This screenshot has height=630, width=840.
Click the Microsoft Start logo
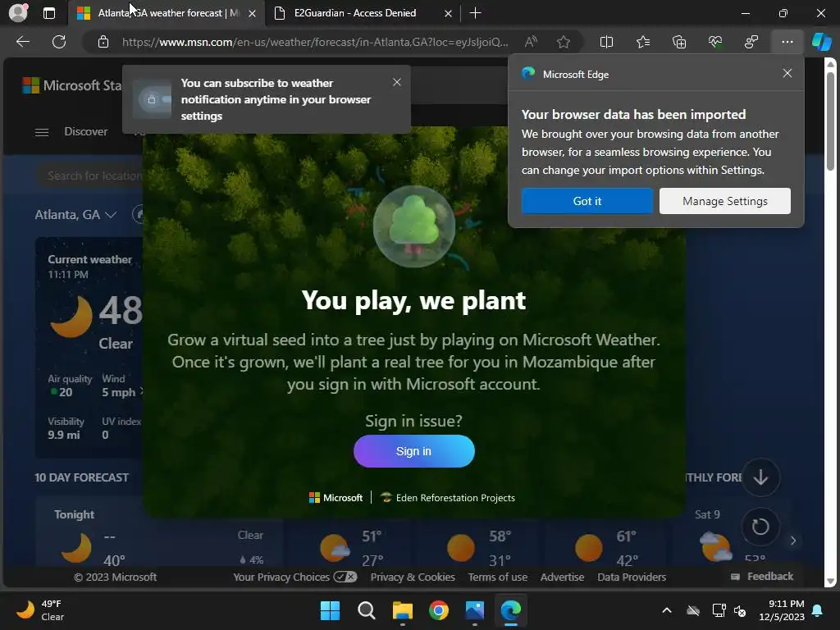pos(71,85)
